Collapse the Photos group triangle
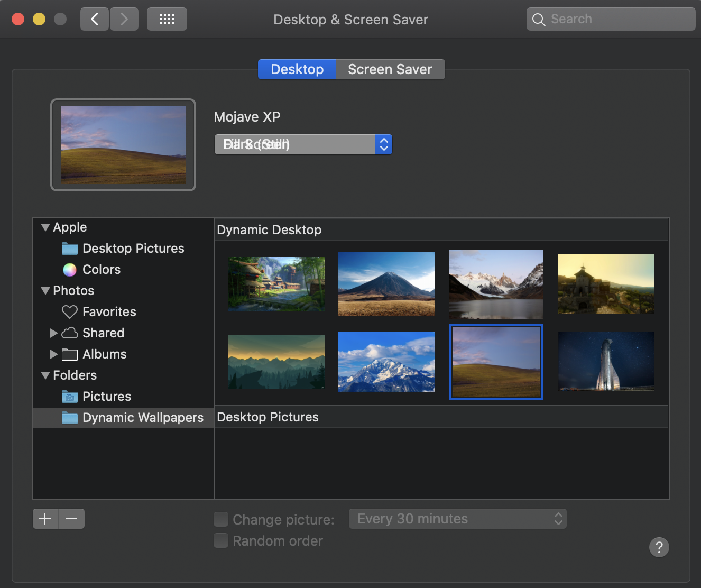Viewport: 701px width, 588px height. click(45, 291)
